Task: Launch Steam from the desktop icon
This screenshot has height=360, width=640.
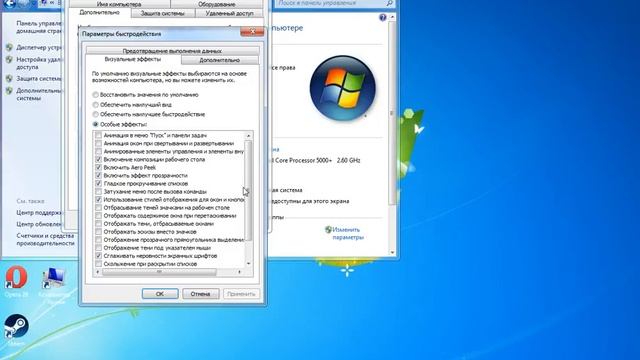Action: (x=16, y=326)
